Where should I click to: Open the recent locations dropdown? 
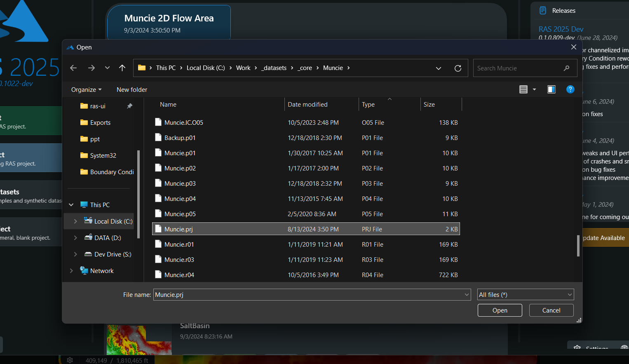pyautogui.click(x=107, y=68)
